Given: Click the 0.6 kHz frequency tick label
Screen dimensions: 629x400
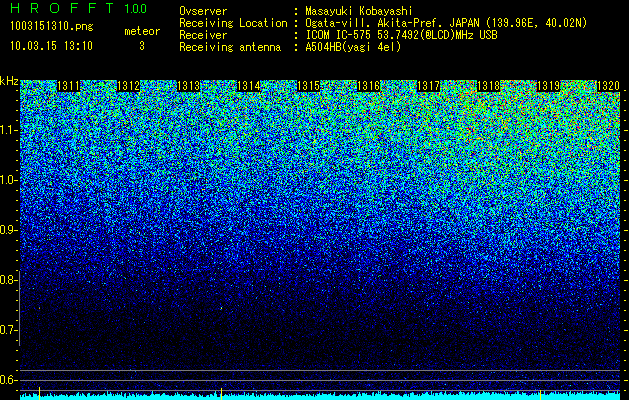Looking at the screenshot, I should tap(8, 380).
